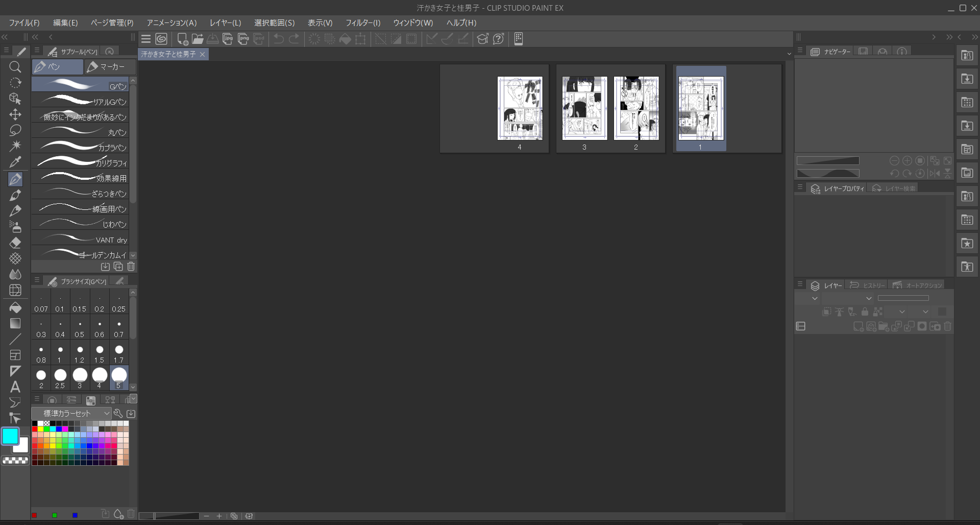Open CLIP STUDIO spiral icon
980x525 pixels.
tap(161, 39)
